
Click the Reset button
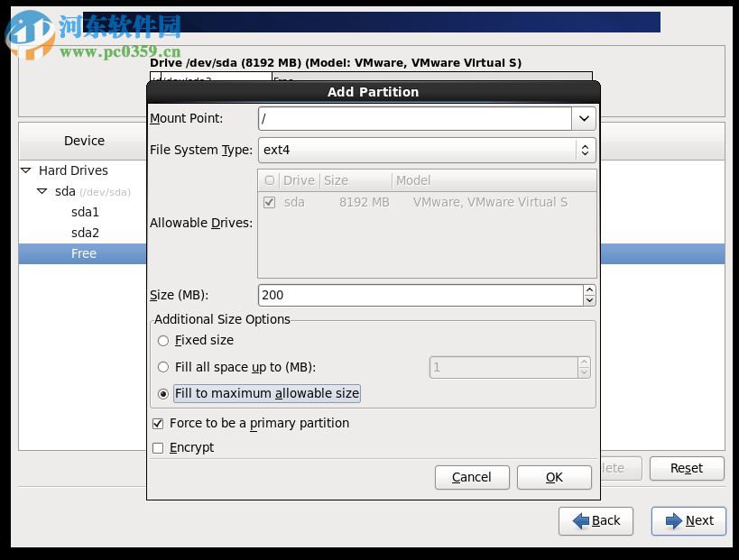coord(687,468)
